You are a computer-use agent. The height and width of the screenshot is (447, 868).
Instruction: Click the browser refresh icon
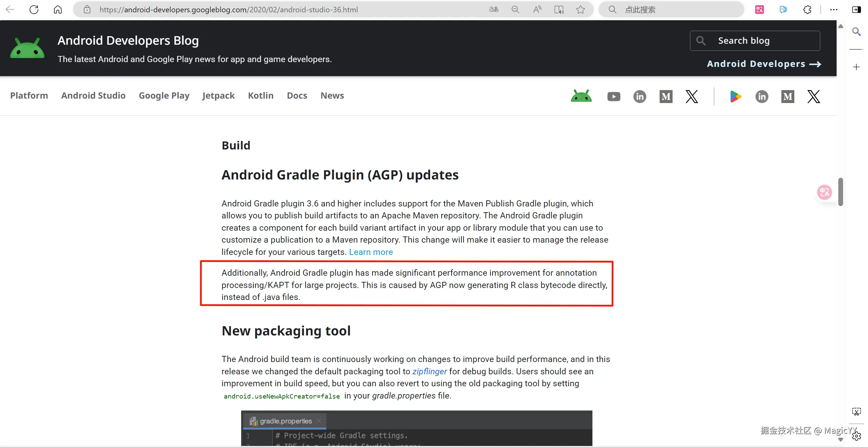click(34, 10)
